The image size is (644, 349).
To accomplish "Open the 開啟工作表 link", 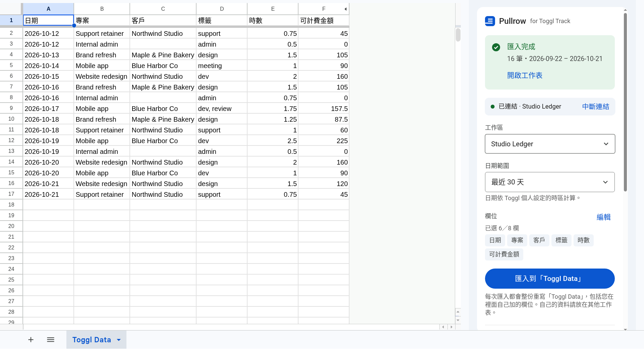I will click(x=525, y=75).
